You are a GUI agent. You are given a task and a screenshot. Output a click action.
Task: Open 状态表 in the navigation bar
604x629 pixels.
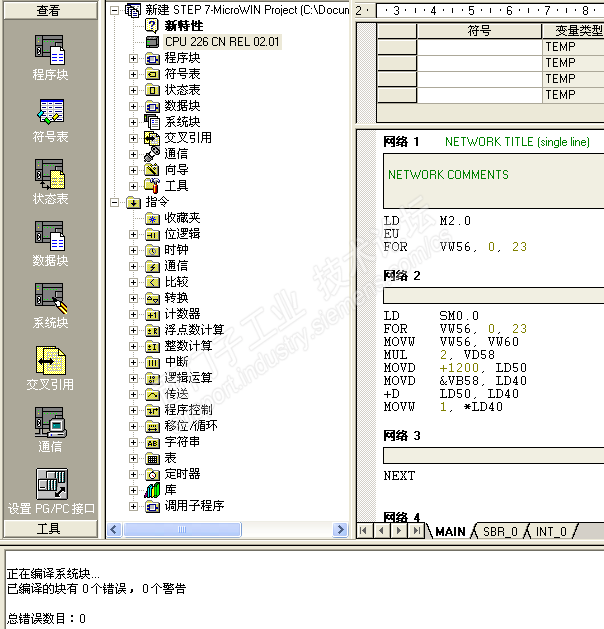[x=50, y=181]
